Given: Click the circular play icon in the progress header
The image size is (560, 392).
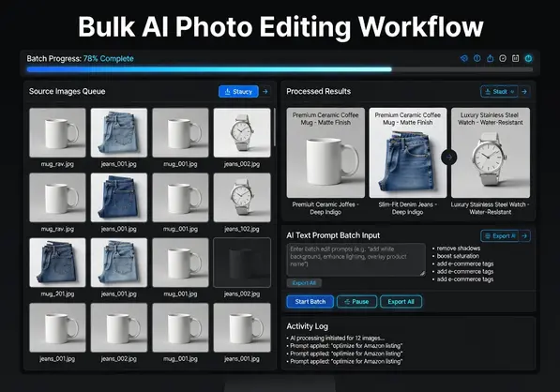Looking at the screenshot, I should (503, 58).
